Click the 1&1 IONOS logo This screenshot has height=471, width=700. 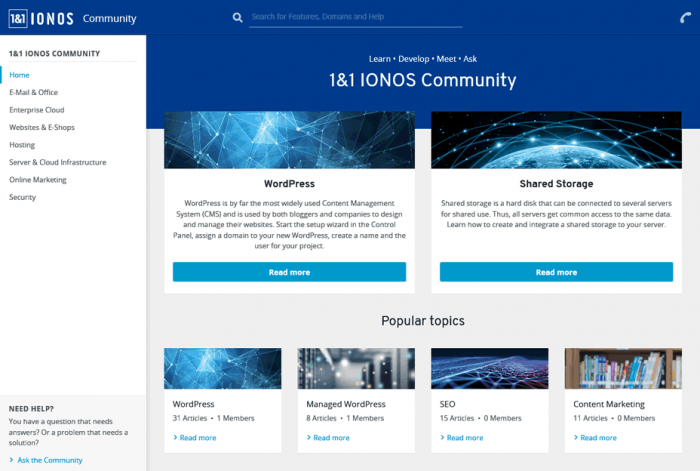[41, 18]
